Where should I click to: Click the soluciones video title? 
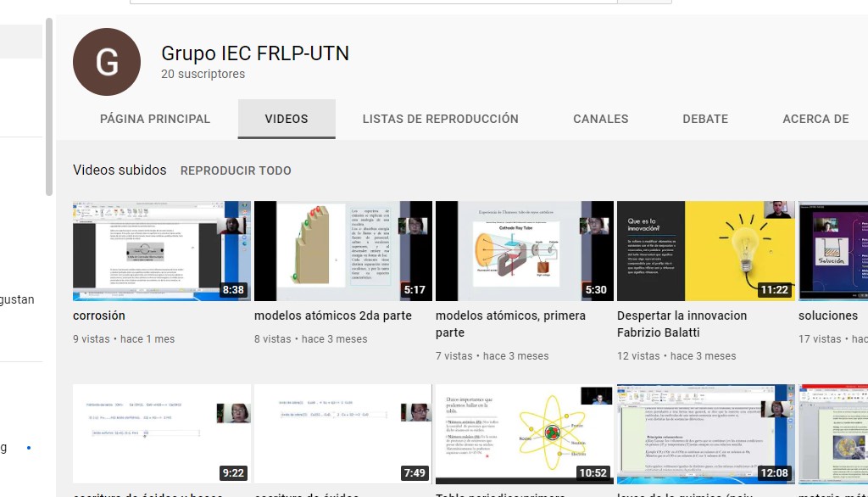pos(827,316)
